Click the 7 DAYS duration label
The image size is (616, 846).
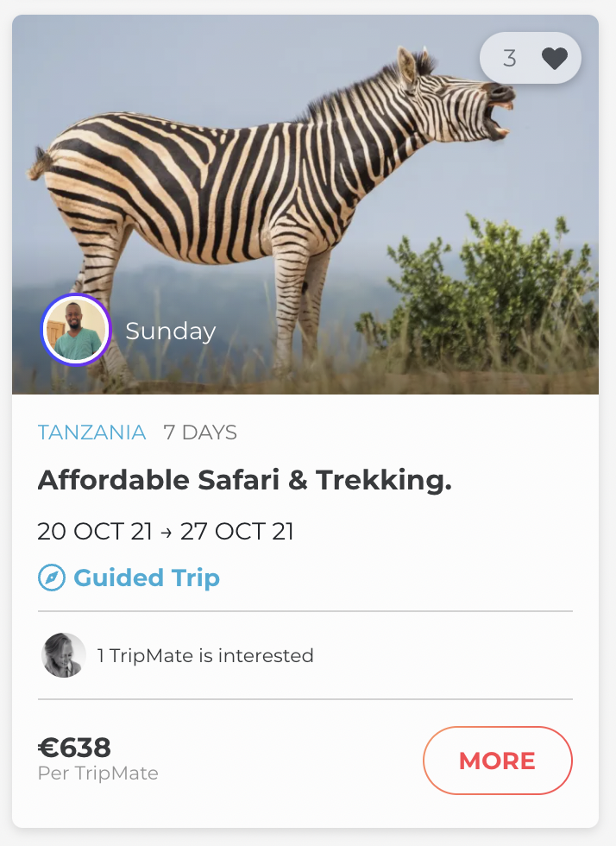pyautogui.click(x=200, y=432)
